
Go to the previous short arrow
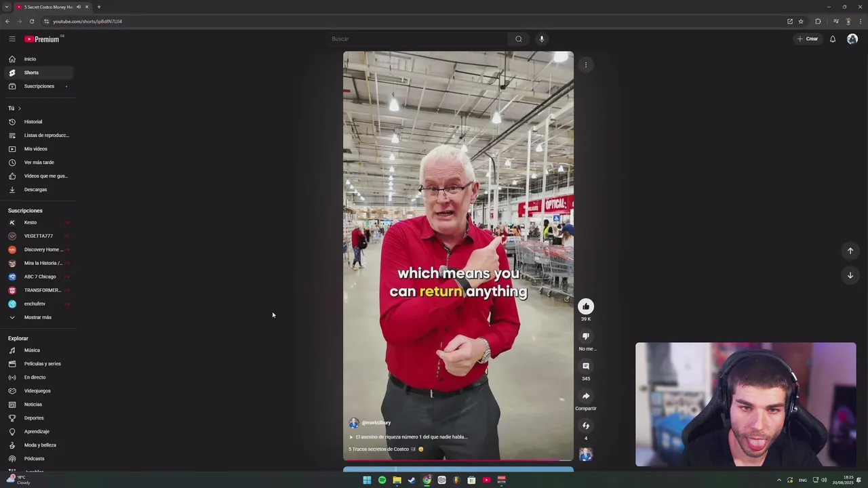coord(850,251)
